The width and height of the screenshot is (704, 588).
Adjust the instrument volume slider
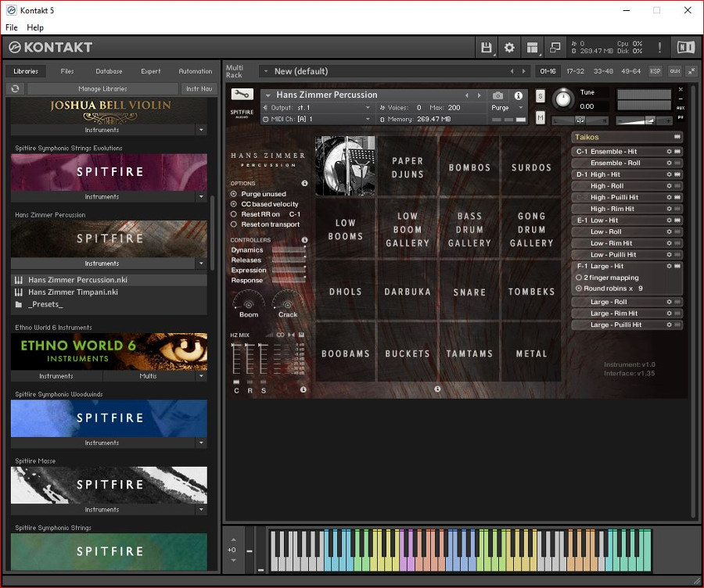[644, 120]
